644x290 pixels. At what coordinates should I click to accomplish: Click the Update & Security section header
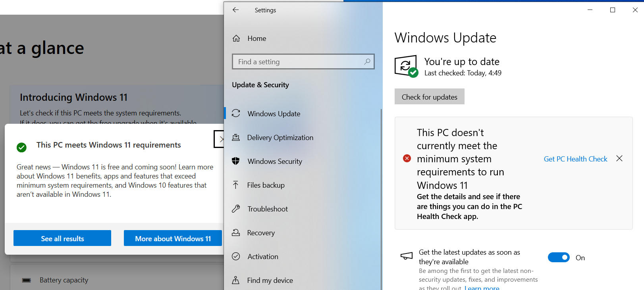click(260, 85)
